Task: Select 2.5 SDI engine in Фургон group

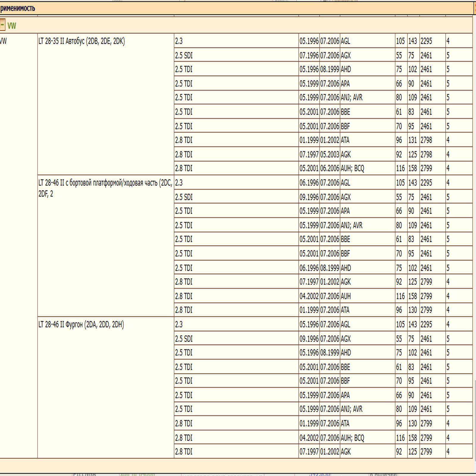Action: 184,339
